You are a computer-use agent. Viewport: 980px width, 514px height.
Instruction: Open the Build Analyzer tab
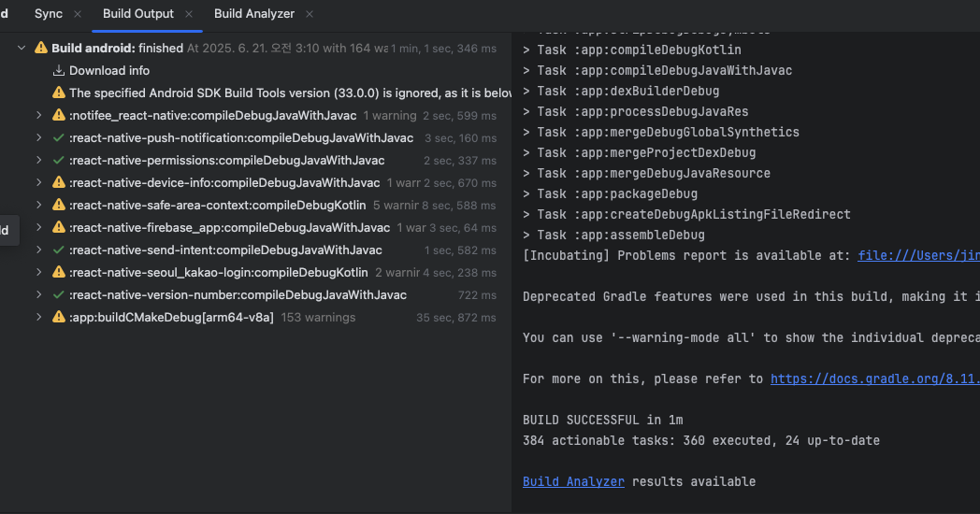point(253,14)
